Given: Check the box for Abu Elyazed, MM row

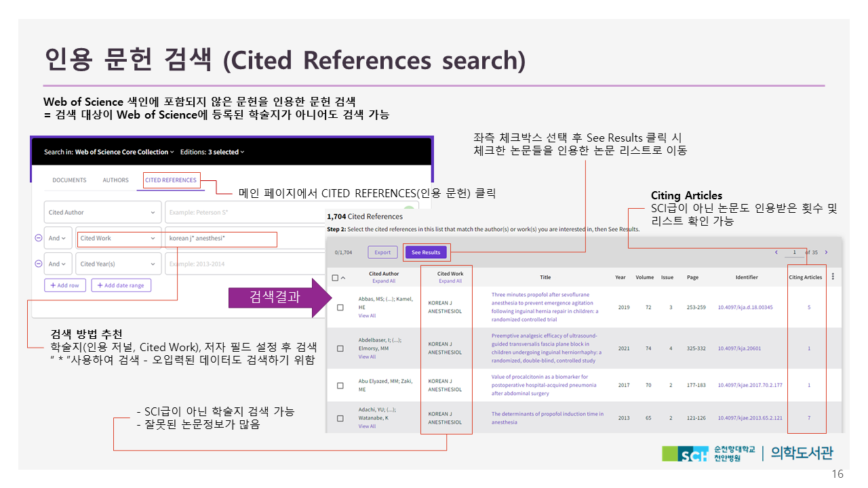Looking at the screenshot, I should pyautogui.click(x=340, y=385).
